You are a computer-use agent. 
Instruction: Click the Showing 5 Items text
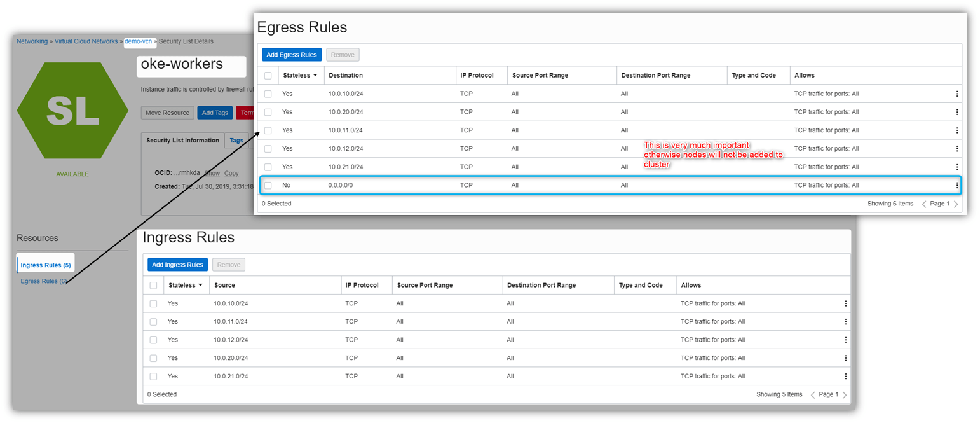(x=779, y=395)
